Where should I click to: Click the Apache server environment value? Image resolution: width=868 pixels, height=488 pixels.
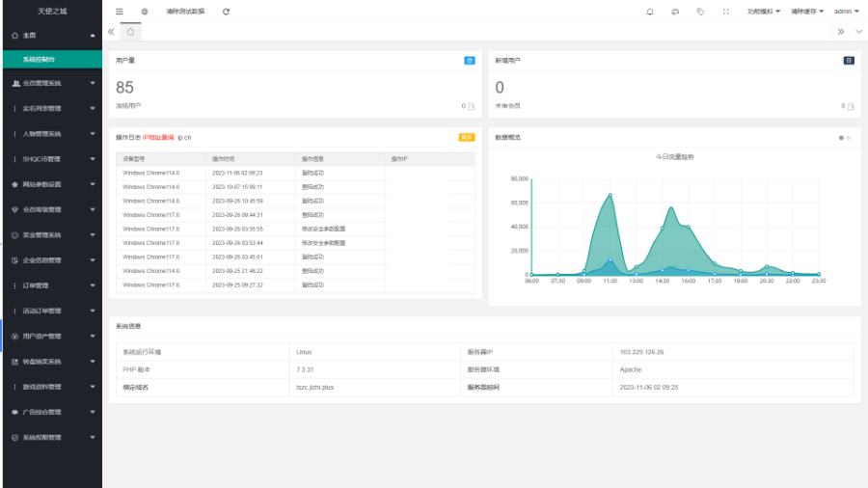pyautogui.click(x=631, y=369)
